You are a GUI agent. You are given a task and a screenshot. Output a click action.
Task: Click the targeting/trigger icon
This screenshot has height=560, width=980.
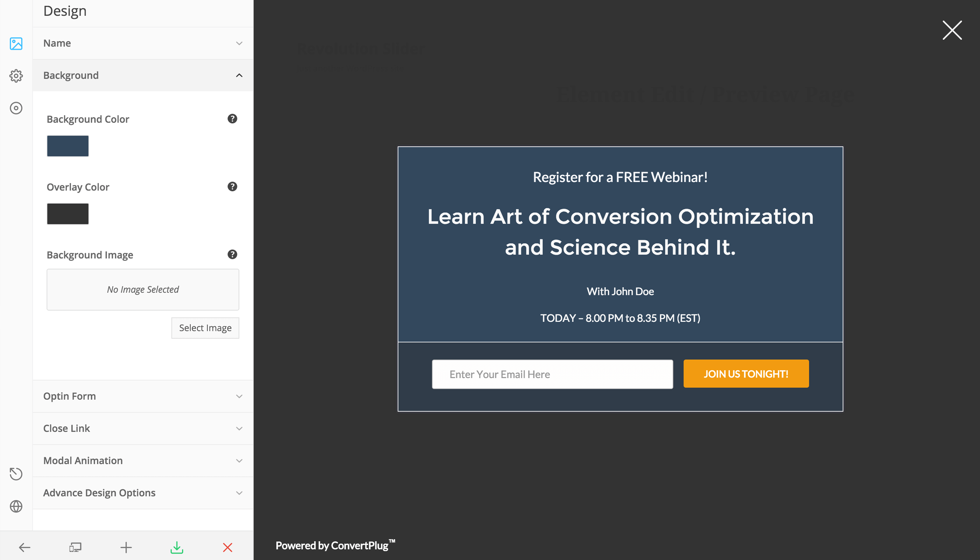tap(17, 108)
